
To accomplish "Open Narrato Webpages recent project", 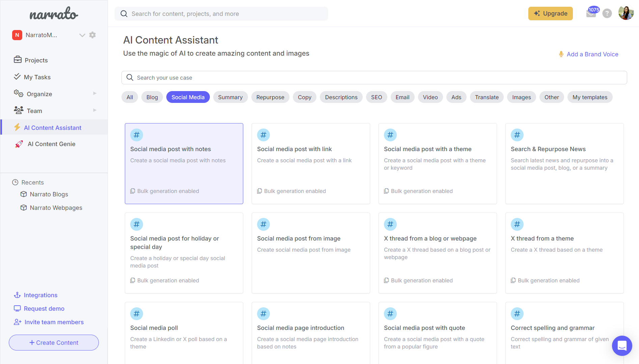I will [56, 208].
